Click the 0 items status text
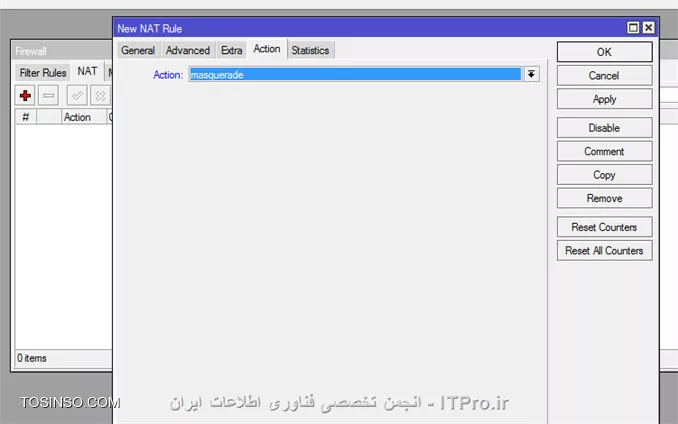678x424 pixels. (x=32, y=358)
